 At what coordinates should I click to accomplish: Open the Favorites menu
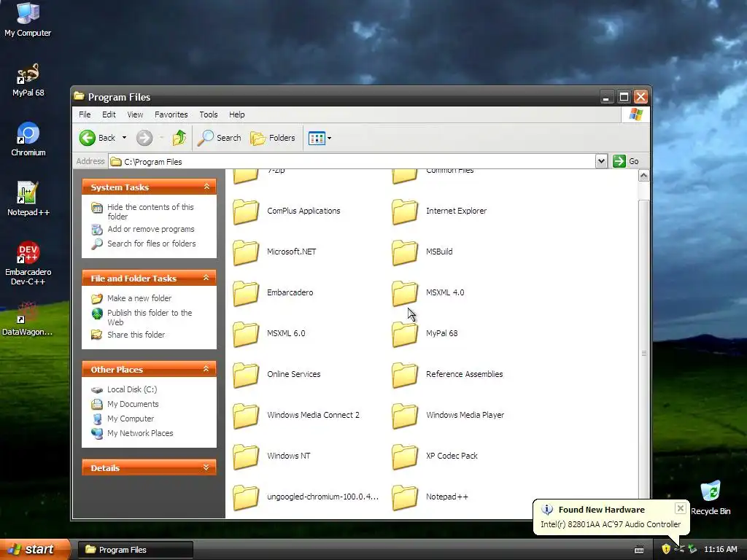coord(171,114)
